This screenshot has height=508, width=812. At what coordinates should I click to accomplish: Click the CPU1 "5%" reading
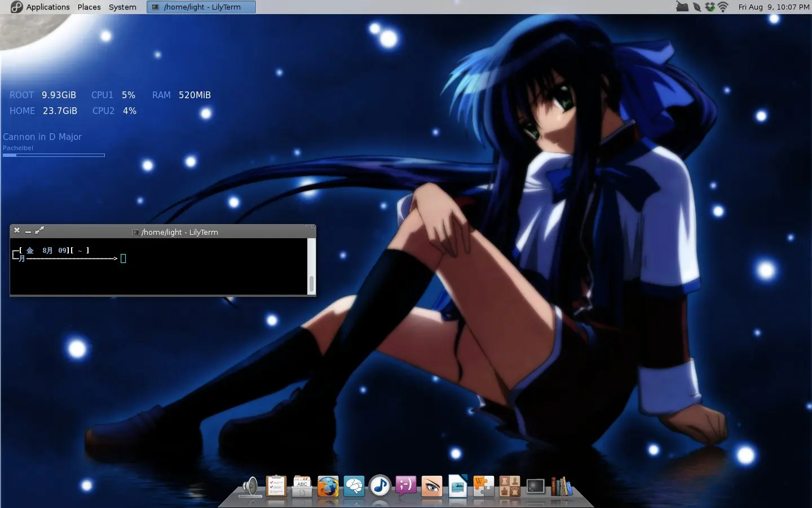pyautogui.click(x=129, y=95)
